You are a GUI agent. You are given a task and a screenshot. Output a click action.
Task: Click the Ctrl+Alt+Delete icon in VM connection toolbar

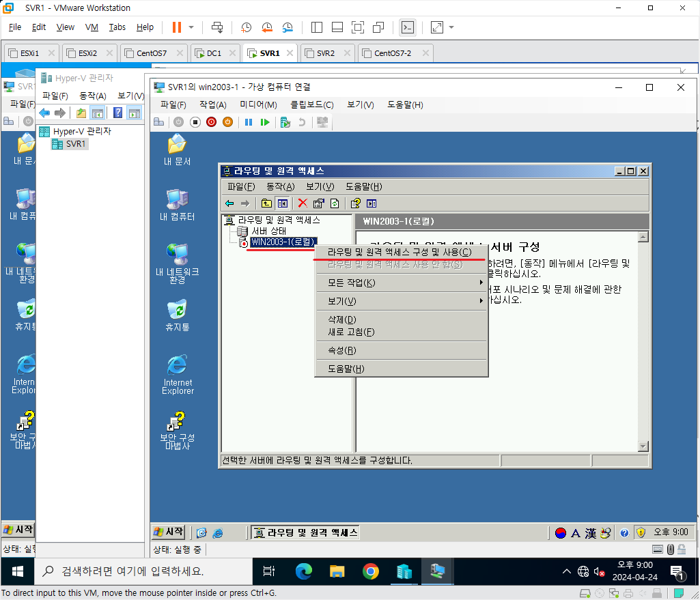pyautogui.click(x=158, y=122)
